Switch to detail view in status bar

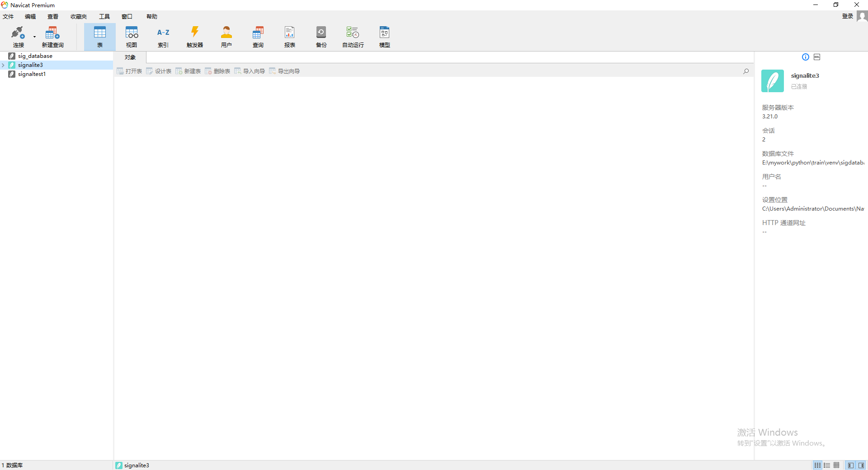(827, 465)
